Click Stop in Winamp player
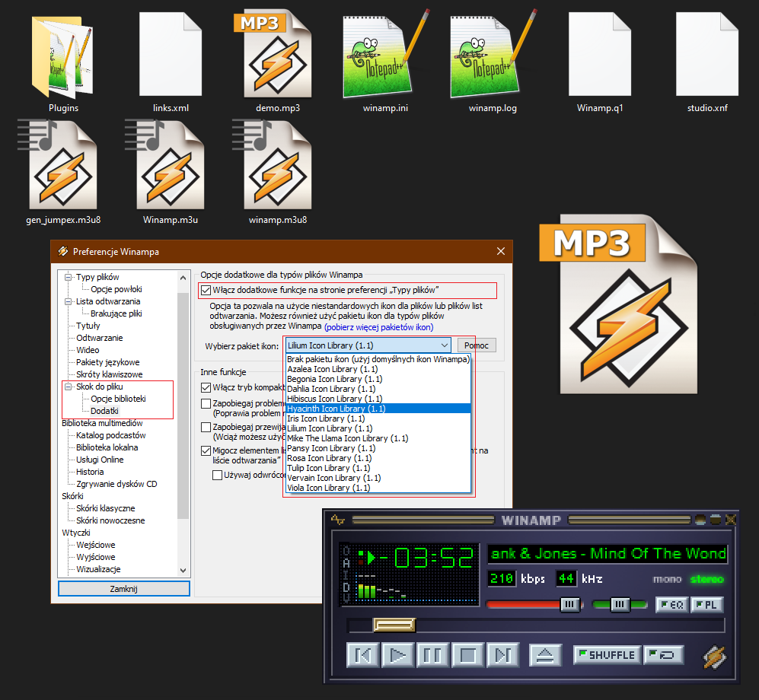 467,656
